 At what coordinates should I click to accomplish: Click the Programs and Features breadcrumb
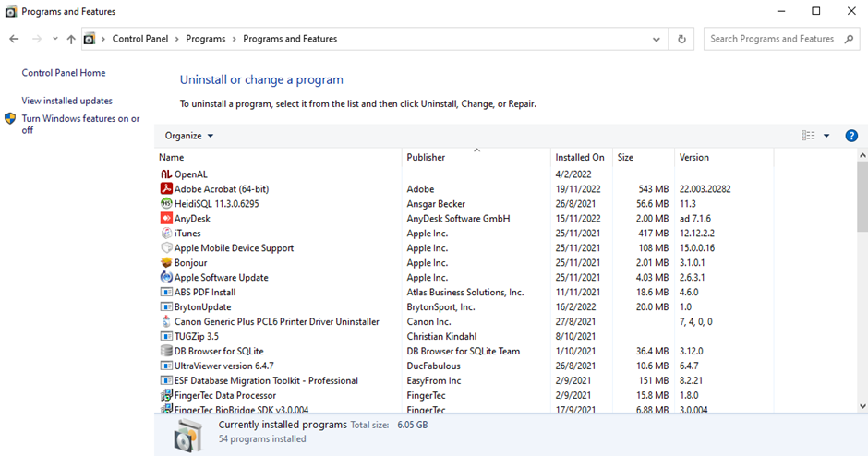[290, 39]
